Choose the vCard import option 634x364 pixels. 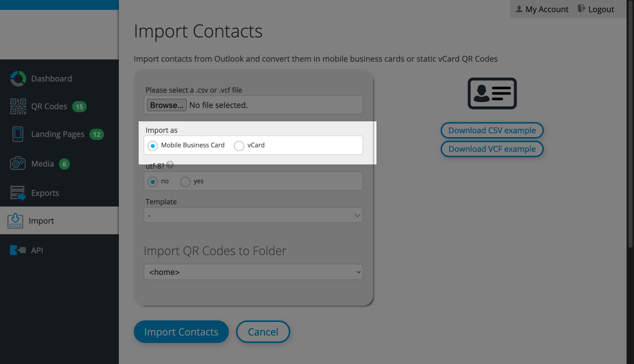[x=239, y=145]
